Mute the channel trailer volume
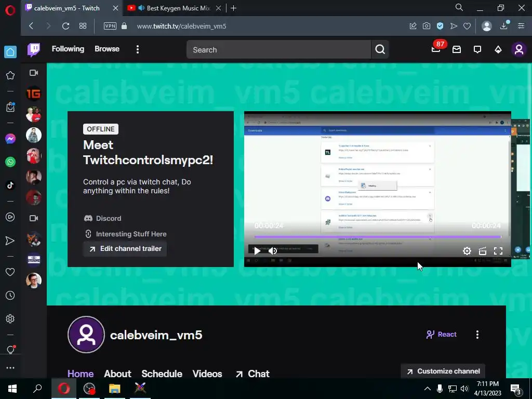The height and width of the screenshot is (399, 532). (x=273, y=251)
